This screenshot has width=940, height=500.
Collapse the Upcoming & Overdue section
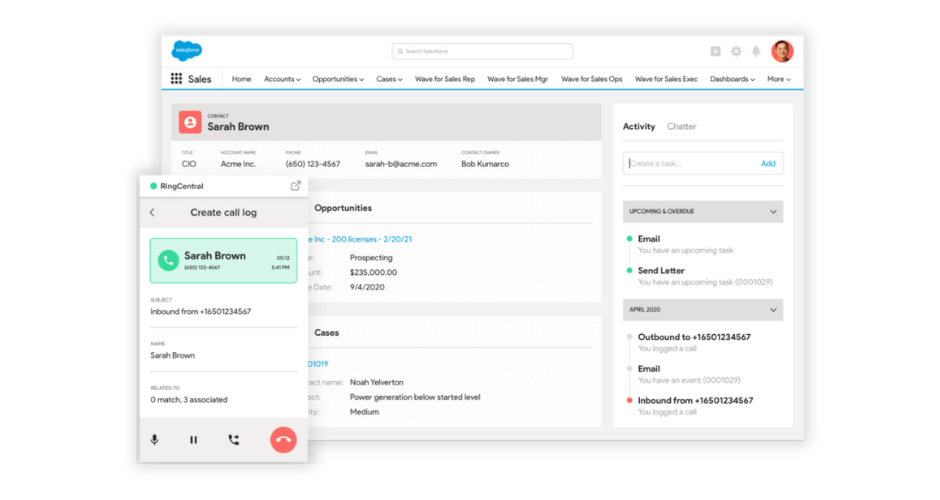[x=703, y=212]
